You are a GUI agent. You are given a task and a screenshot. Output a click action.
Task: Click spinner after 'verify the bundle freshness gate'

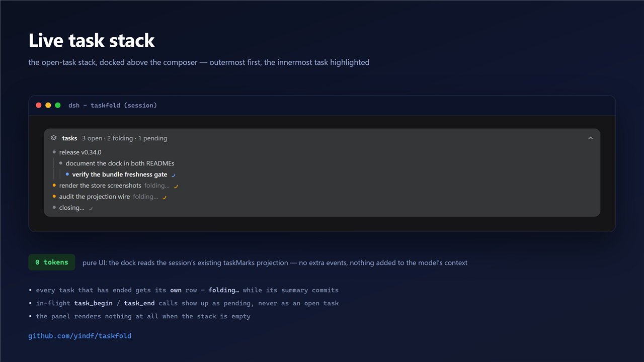(x=174, y=175)
